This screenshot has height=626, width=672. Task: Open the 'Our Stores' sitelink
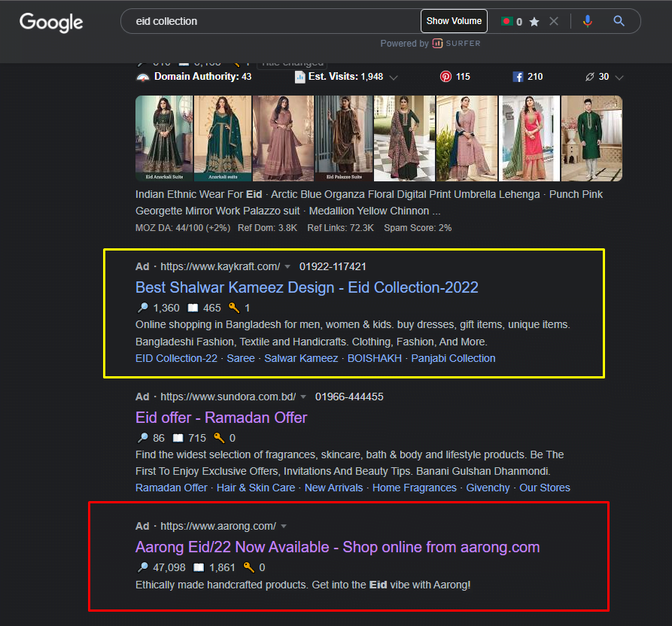point(545,488)
